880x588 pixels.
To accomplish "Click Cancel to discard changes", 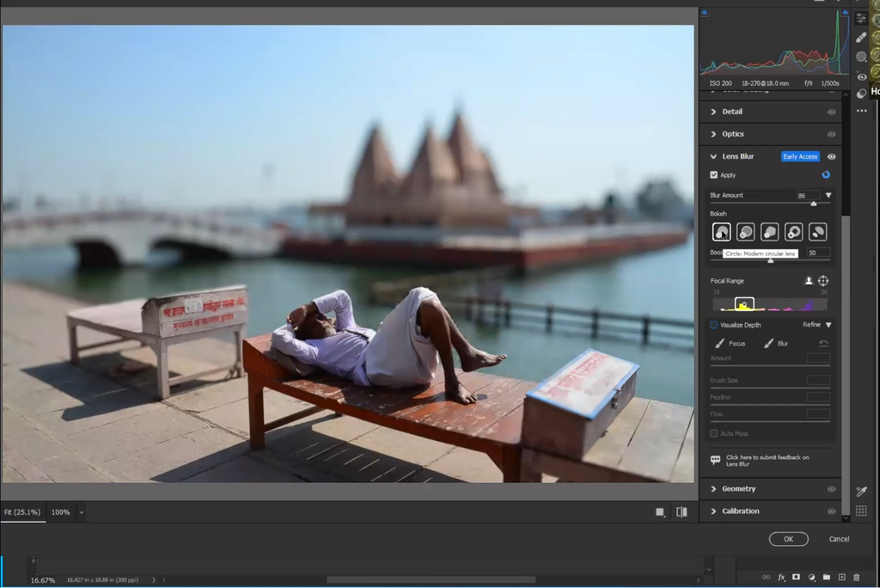I will [839, 539].
